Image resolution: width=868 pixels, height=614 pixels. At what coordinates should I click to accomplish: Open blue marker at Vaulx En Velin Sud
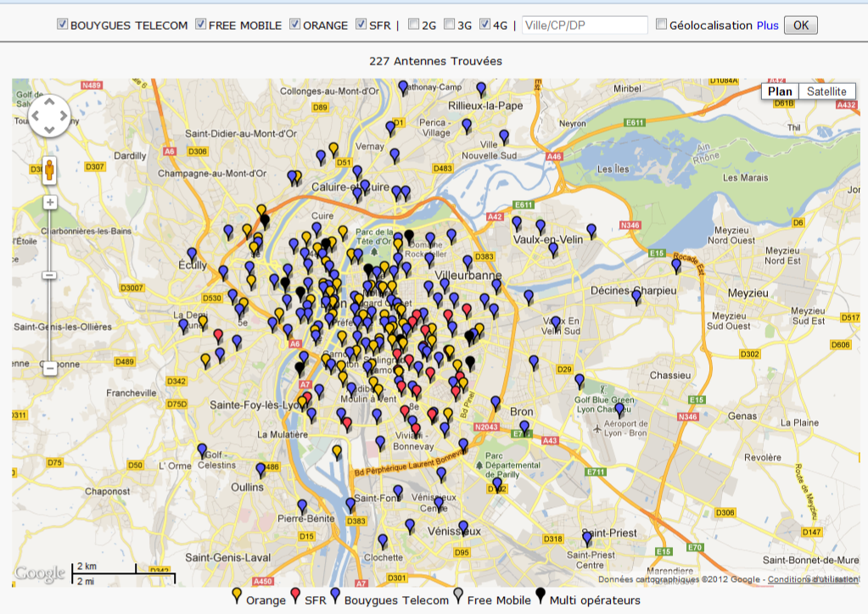click(x=556, y=324)
